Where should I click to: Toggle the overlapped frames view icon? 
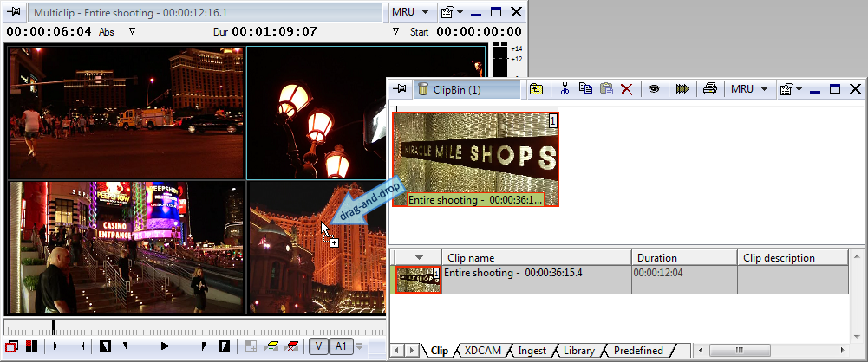coord(12,346)
